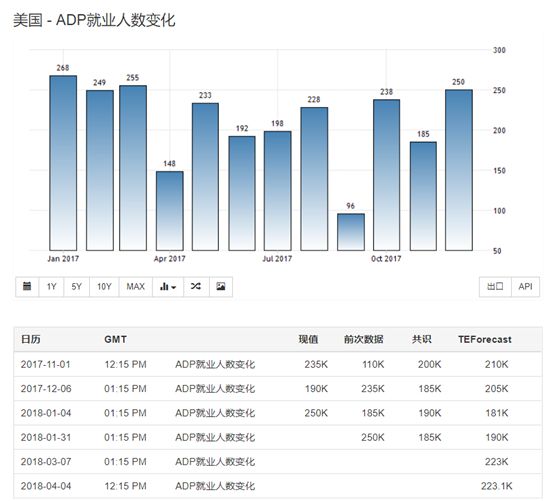Click the bar labeled 198
This screenshot has width=558, height=501.
click(278, 191)
